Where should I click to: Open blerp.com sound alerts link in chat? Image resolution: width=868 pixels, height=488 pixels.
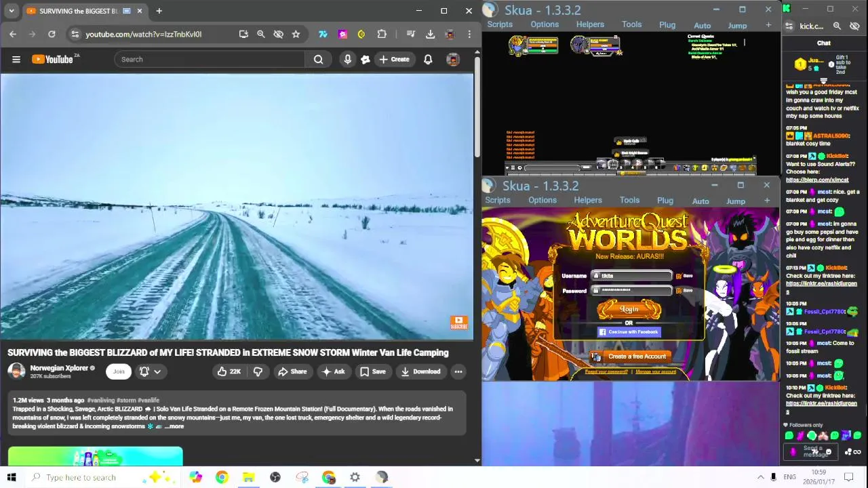pyautogui.click(x=817, y=180)
